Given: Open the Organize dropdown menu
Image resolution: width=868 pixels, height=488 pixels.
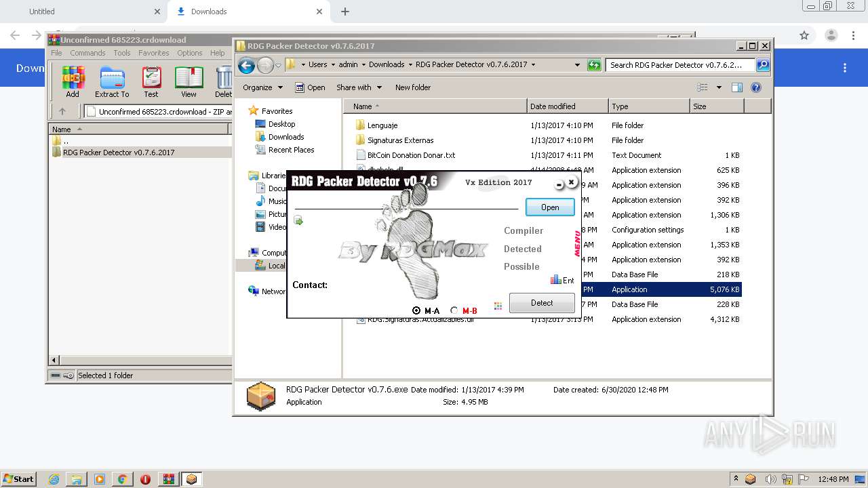Looking at the screenshot, I should pos(263,87).
